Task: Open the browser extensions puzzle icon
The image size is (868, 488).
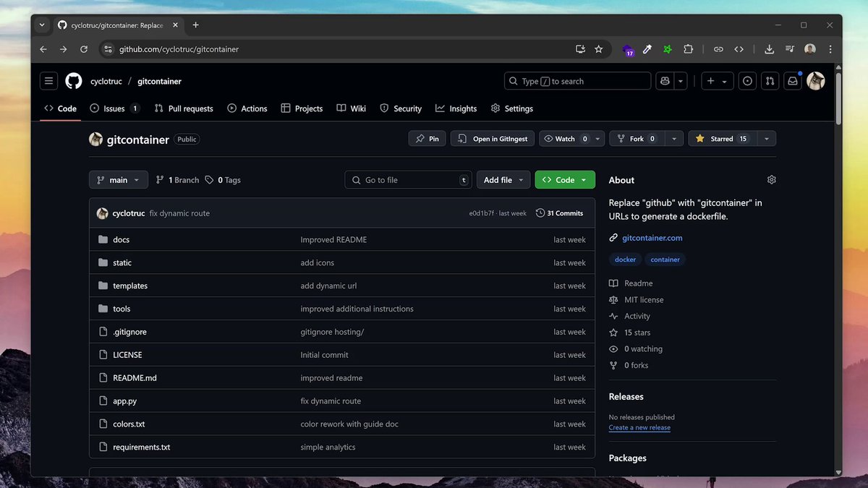Action: 688,49
